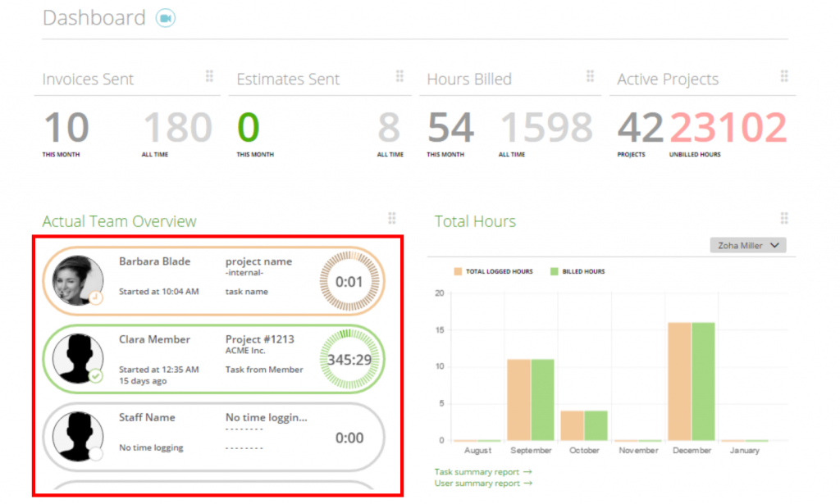Click Staff Name's empty status badge
The width and height of the screenshot is (840, 504).
tap(96, 454)
